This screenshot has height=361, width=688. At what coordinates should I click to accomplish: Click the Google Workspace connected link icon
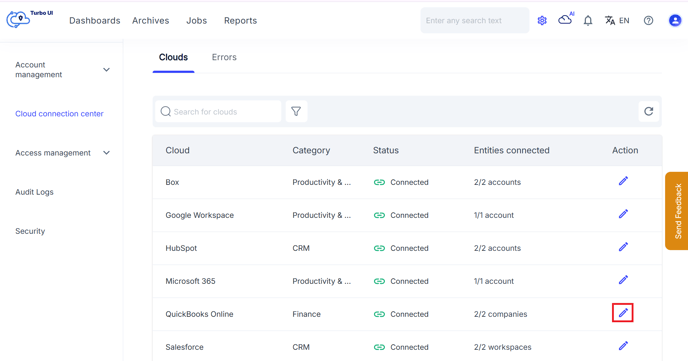tap(379, 215)
